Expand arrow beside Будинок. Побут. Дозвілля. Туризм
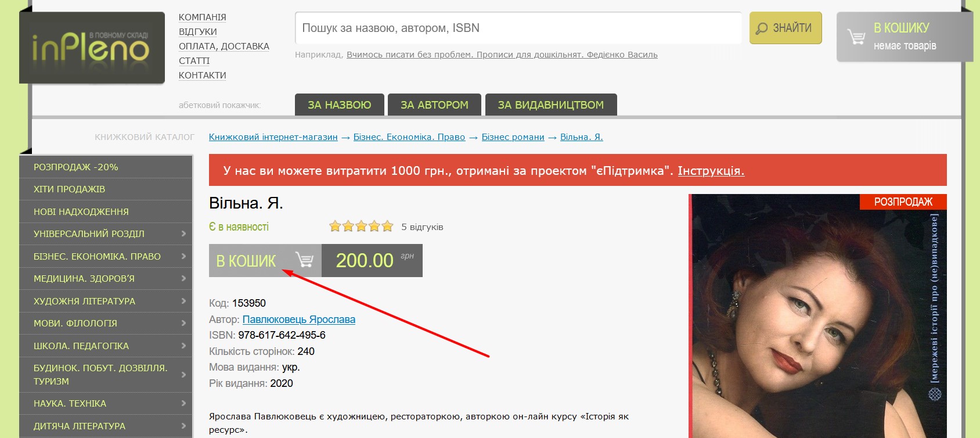 tap(183, 375)
